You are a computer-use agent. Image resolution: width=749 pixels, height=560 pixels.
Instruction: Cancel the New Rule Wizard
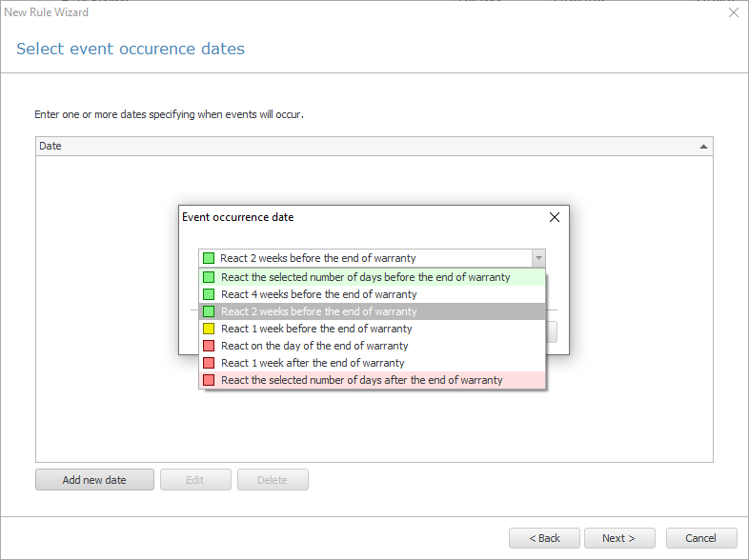coord(701,538)
